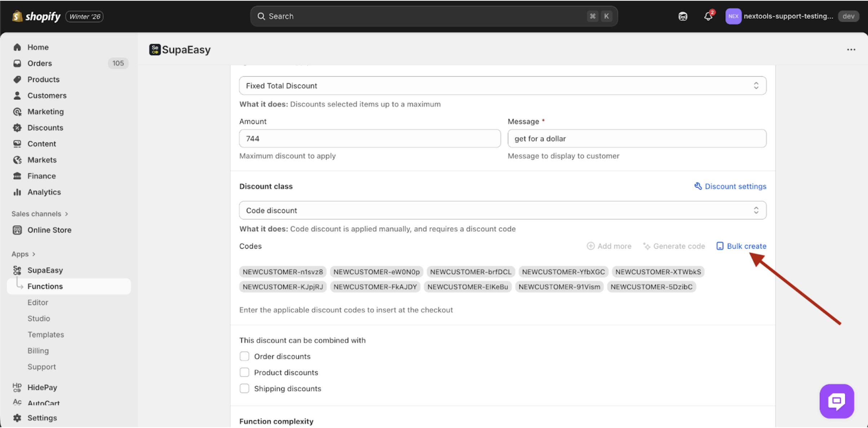
Task: Tick the Shipping discounts checkbox
Action: (x=244, y=389)
